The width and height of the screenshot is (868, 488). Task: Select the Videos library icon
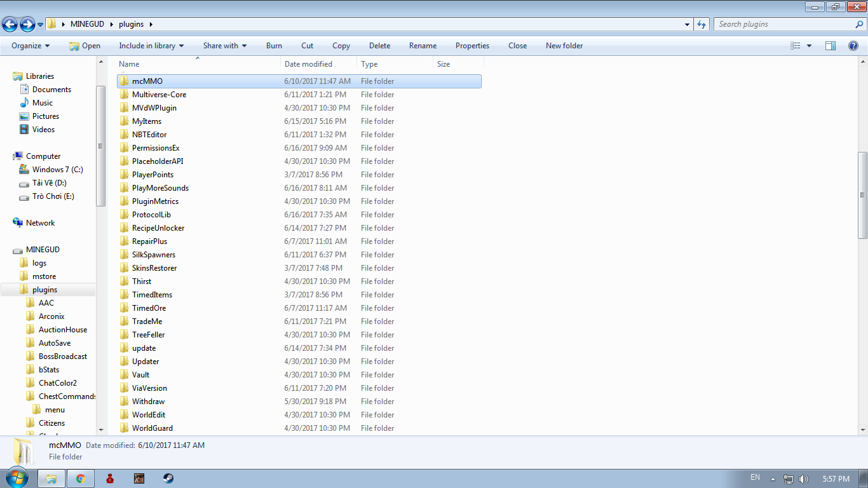click(25, 130)
